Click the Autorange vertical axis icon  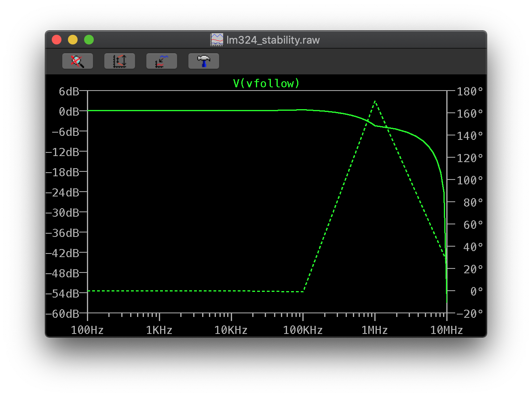[x=120, y=61]
